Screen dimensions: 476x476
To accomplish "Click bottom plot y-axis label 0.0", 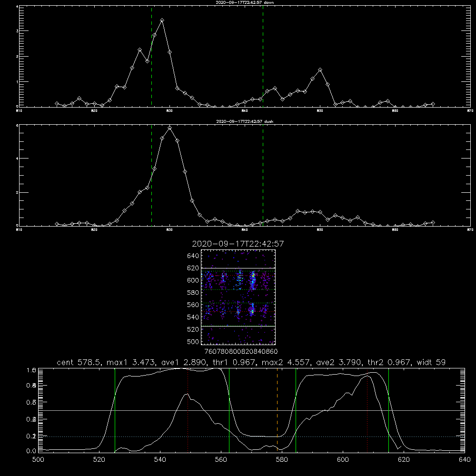I will (x=31, y=451).
